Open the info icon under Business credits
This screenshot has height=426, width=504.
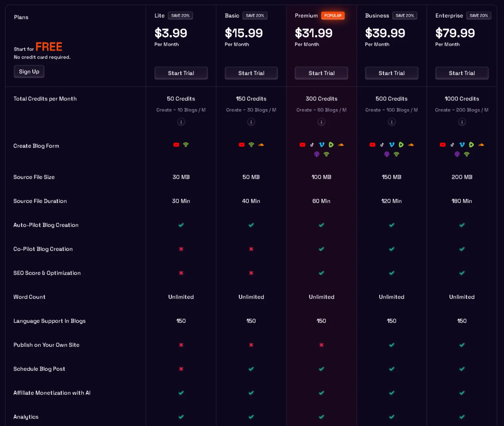[x=392, y=122]
